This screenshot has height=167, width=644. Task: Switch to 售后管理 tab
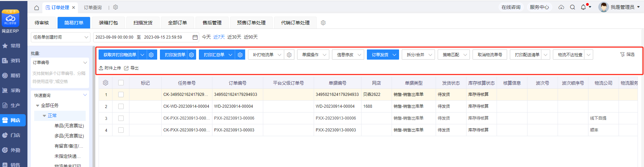point(212,23)
